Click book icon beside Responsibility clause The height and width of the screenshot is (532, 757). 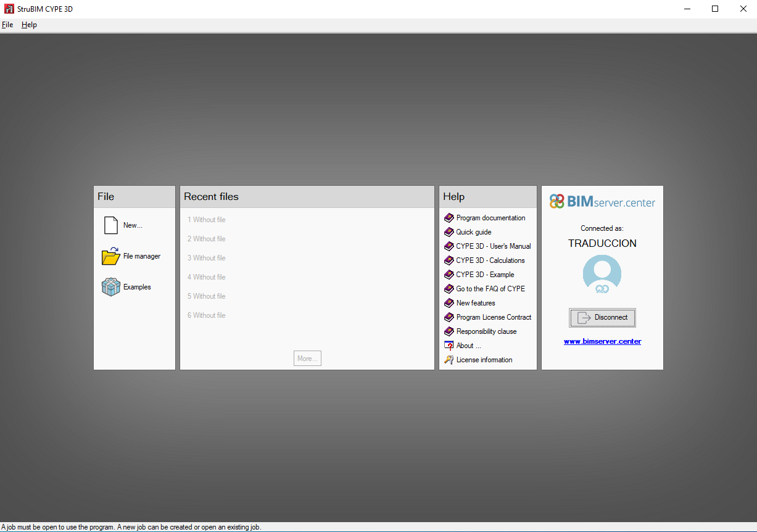tap(449, 331)
